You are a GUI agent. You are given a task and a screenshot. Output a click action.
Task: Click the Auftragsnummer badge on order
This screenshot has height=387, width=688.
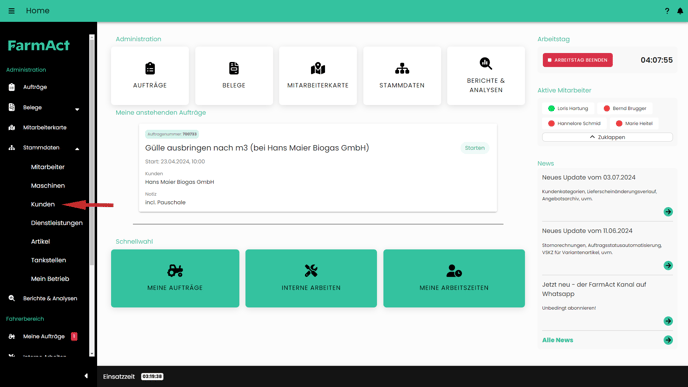point(172,134)
